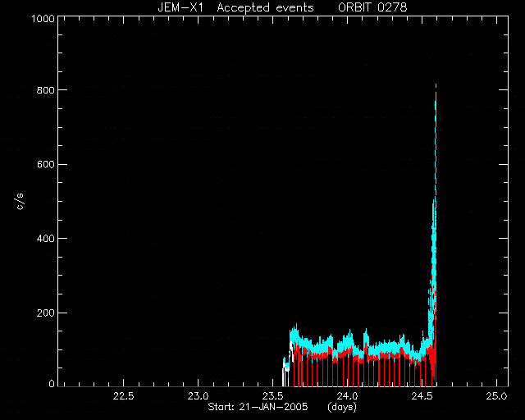This screenshot has width=525, height=420.
Task: Click the 23.5 x-axis tick label
Action: [272, 396]
